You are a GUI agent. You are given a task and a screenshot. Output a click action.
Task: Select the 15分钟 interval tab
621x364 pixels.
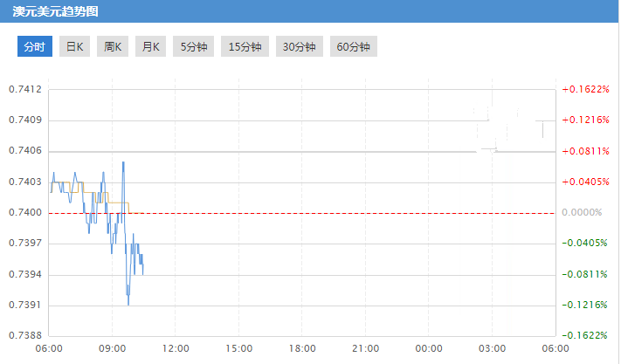coord(245,47)
